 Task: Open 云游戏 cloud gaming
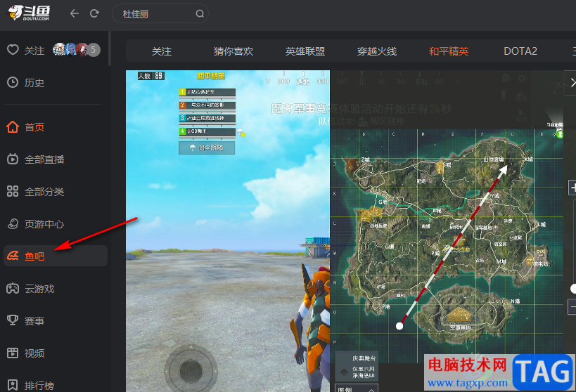point(39,289)
